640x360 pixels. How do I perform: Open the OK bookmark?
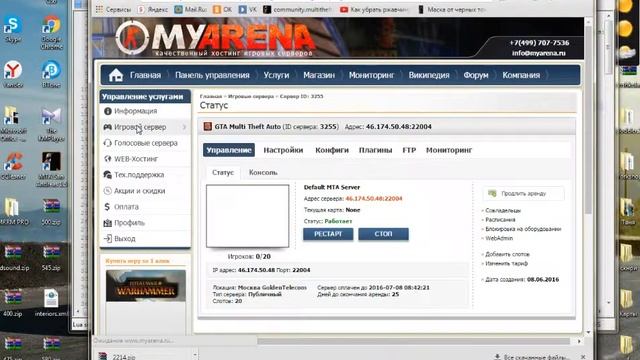click(222, 9)
